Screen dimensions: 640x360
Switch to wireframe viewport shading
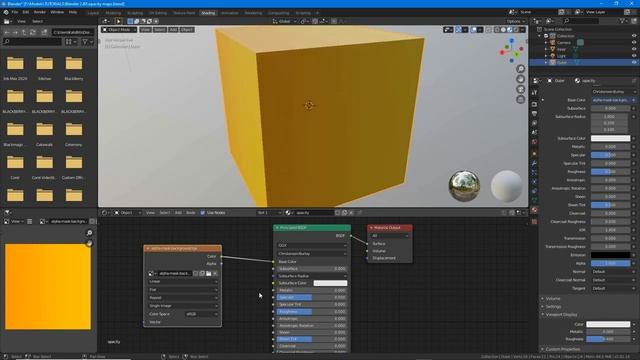point(497,30)
